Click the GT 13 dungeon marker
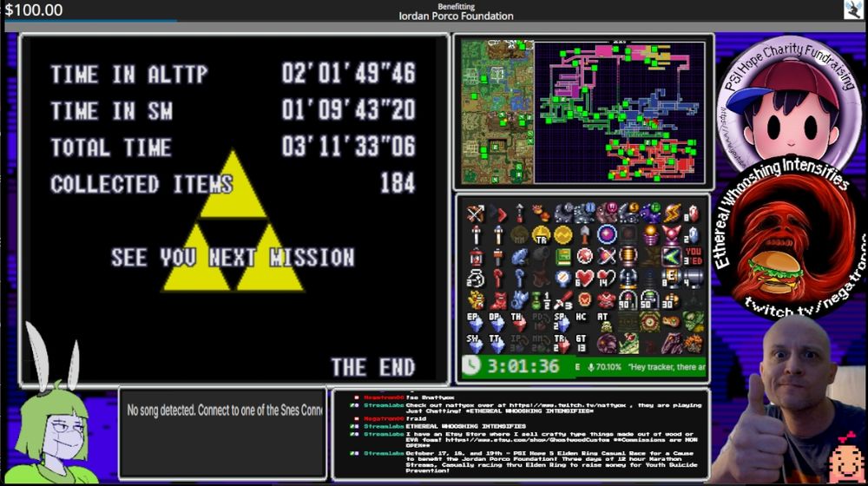The width and height of the screenshot is (868, 486). coord(582,344)
